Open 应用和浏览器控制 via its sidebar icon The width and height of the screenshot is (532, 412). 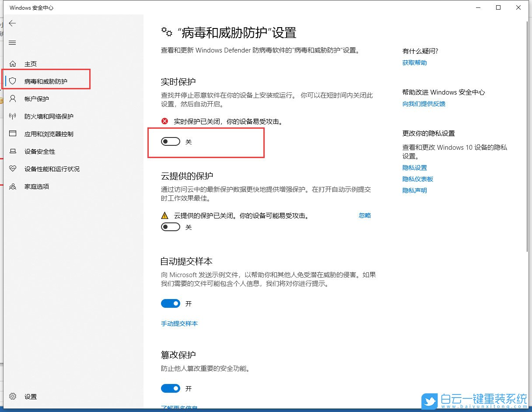[x=13, y=134]
